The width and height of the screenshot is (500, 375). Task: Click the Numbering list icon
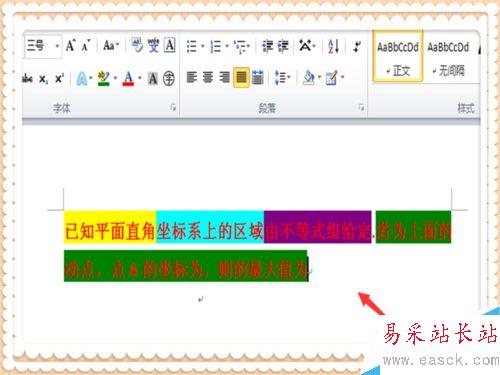coord(216,46)
